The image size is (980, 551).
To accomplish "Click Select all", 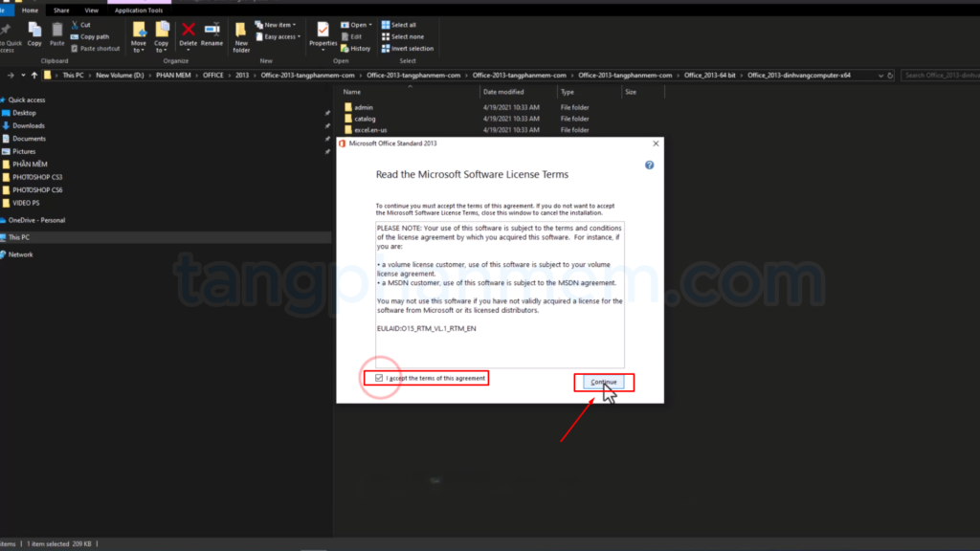I will (399, 25).
